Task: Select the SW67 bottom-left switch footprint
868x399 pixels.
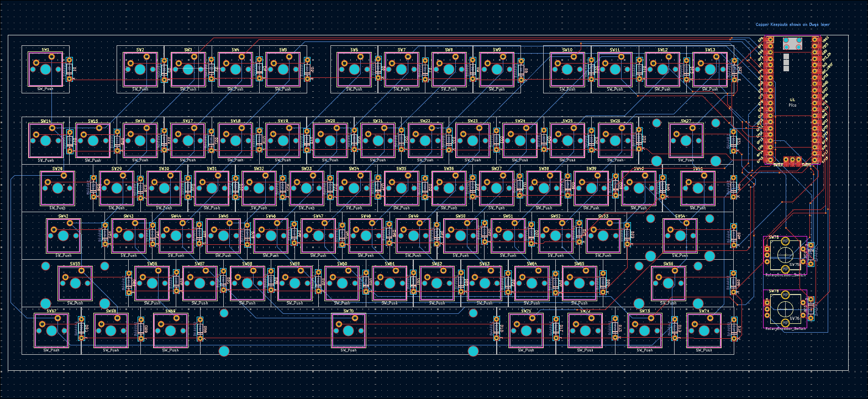Action: pyautogui.click(x=51, y=331)
